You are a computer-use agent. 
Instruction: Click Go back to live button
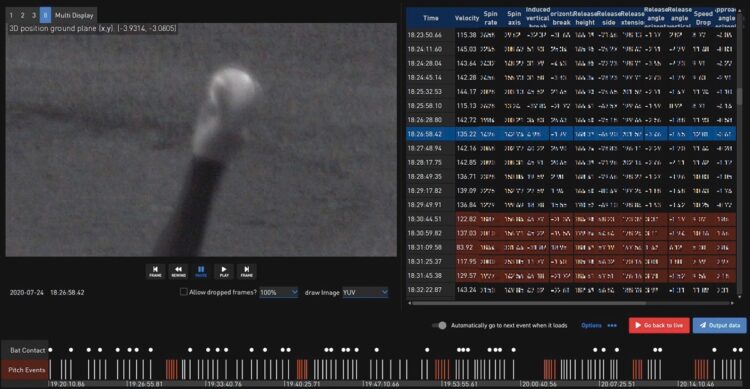tap(659, 325)
